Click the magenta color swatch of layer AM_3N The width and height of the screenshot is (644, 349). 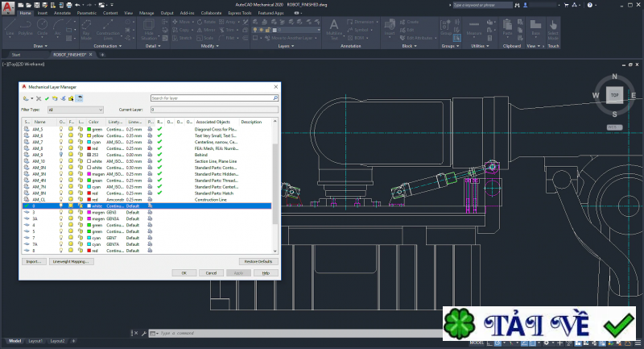click(x=90, y=173)
